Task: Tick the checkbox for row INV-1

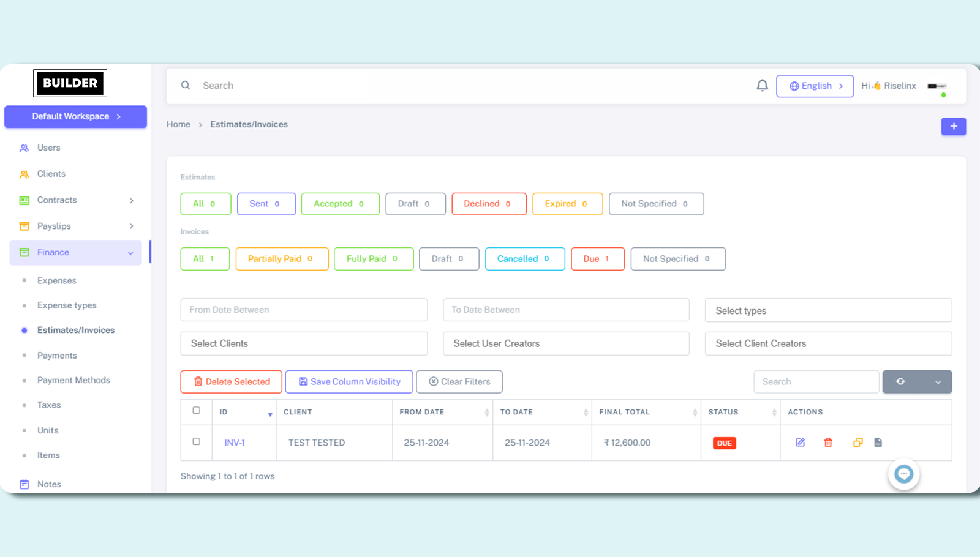Action: [196, 441]
